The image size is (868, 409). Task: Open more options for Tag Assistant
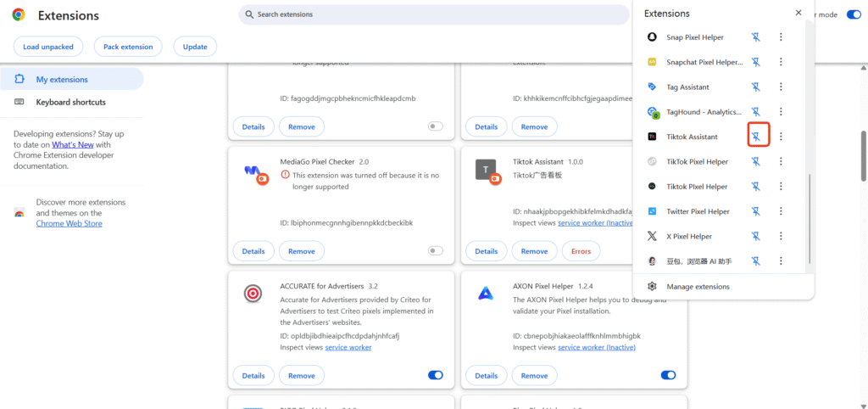tap(781, 87)
